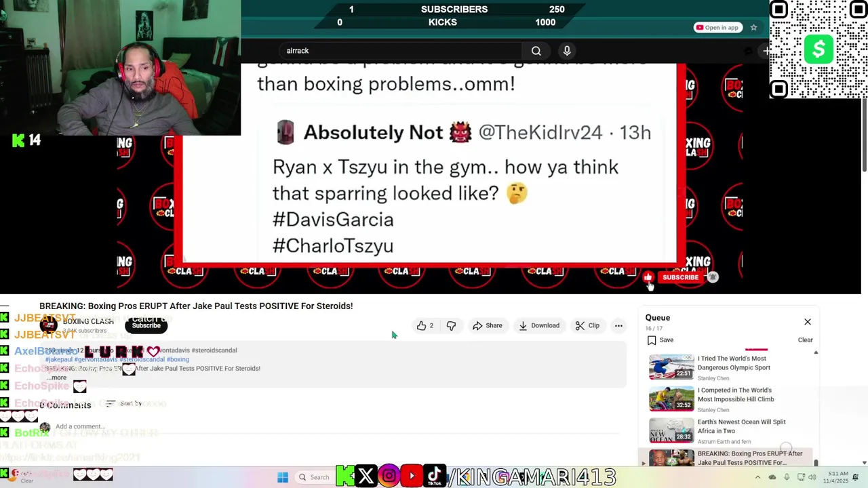This screenshot has height=488, width=868.
Task: Click the #jakepaul hashtag link
Action: pos(58,359)
